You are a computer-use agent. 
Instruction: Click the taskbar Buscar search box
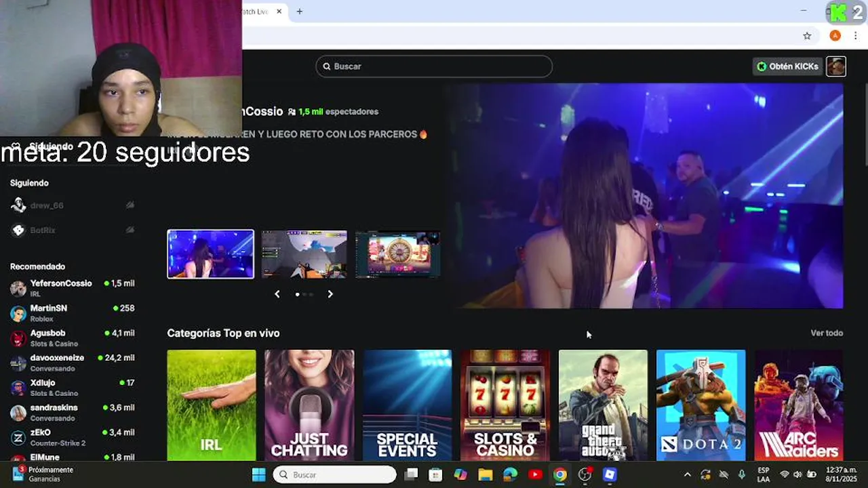pyautogui.click(x=335, y=474)
